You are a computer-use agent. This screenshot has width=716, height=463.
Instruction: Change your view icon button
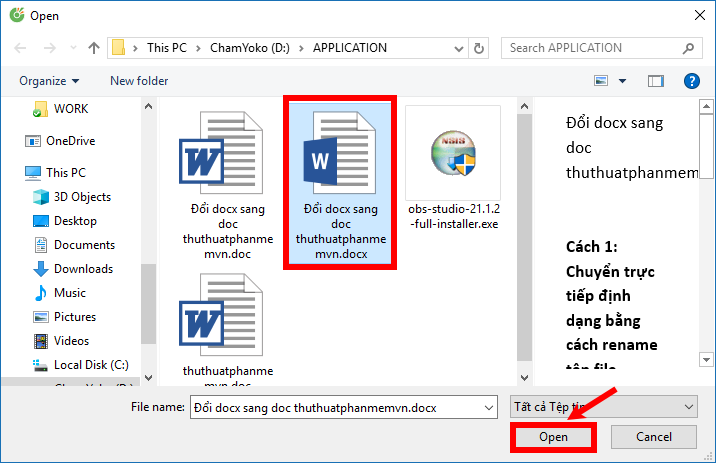pos(601,81)
